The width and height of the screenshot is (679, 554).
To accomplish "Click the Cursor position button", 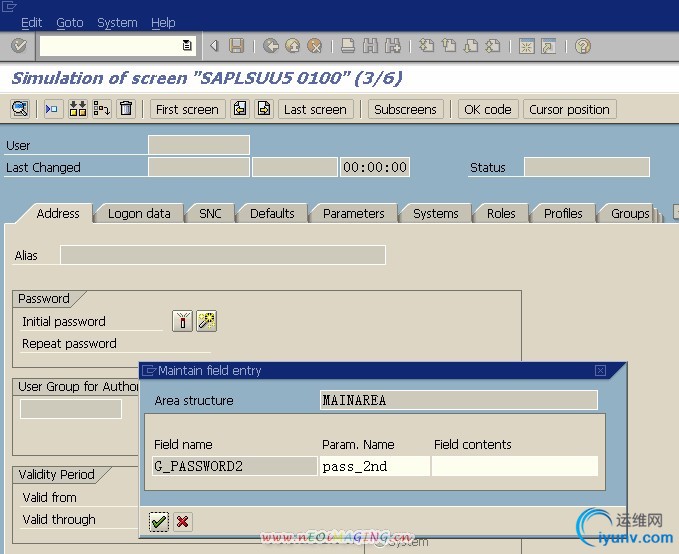I will 569,109.
